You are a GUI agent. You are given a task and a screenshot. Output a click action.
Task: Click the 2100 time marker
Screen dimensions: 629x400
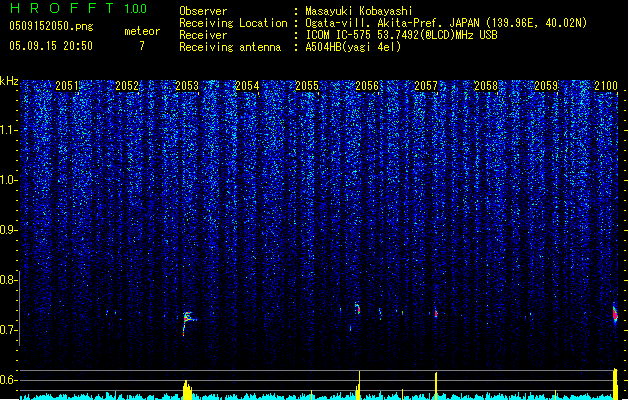[606, 86]
